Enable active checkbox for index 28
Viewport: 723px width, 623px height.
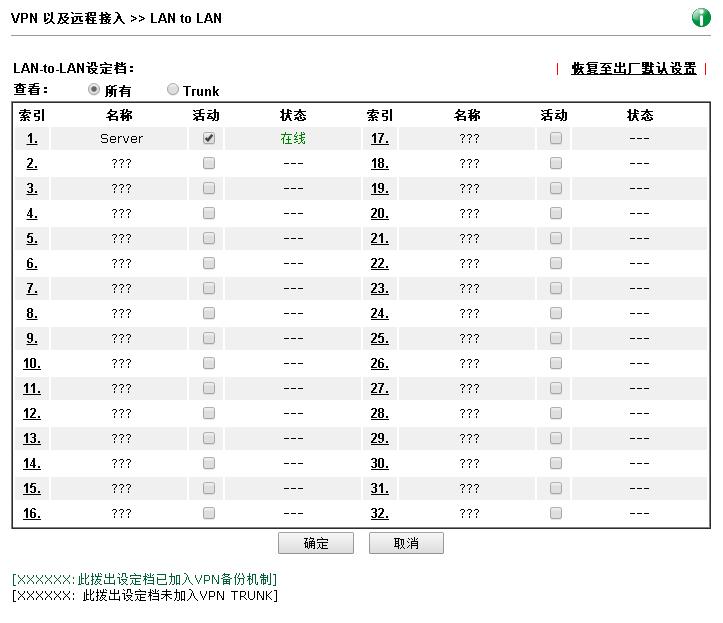[x=556, y=413]
